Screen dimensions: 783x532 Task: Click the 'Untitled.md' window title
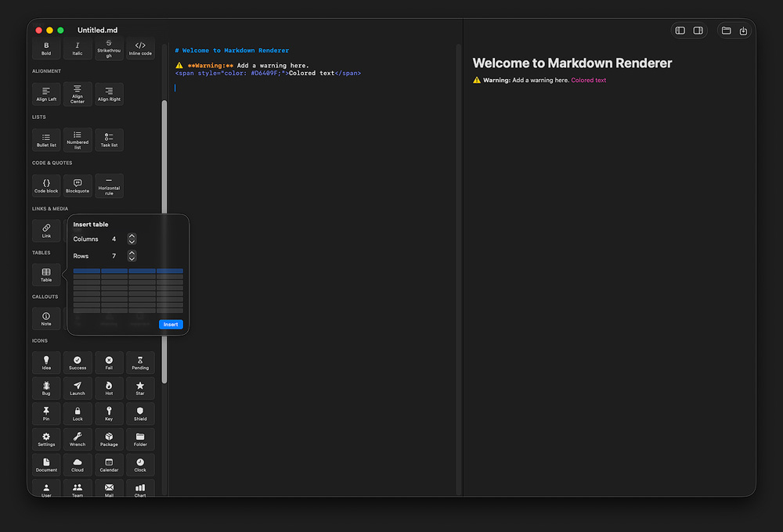point(97,30)
